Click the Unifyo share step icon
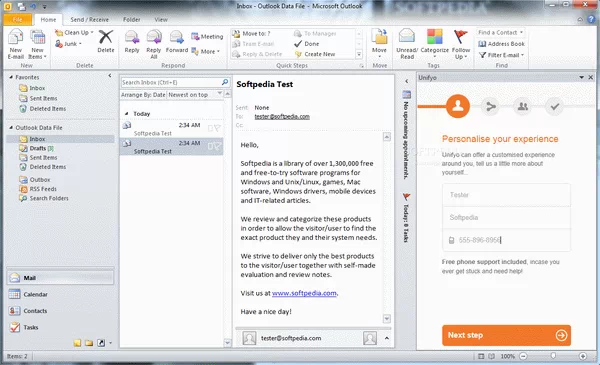600x365 pixels. 491,106
